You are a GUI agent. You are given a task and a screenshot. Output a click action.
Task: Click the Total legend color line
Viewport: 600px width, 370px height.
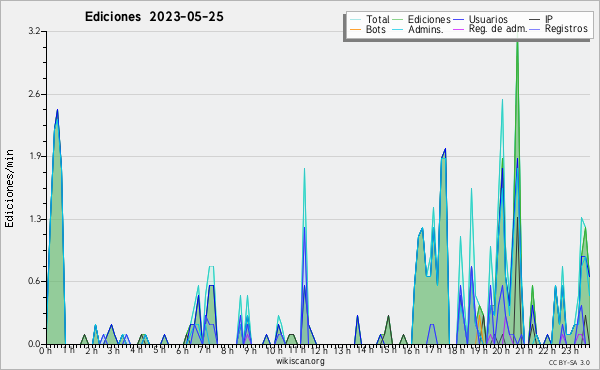(x=355, y=20)
